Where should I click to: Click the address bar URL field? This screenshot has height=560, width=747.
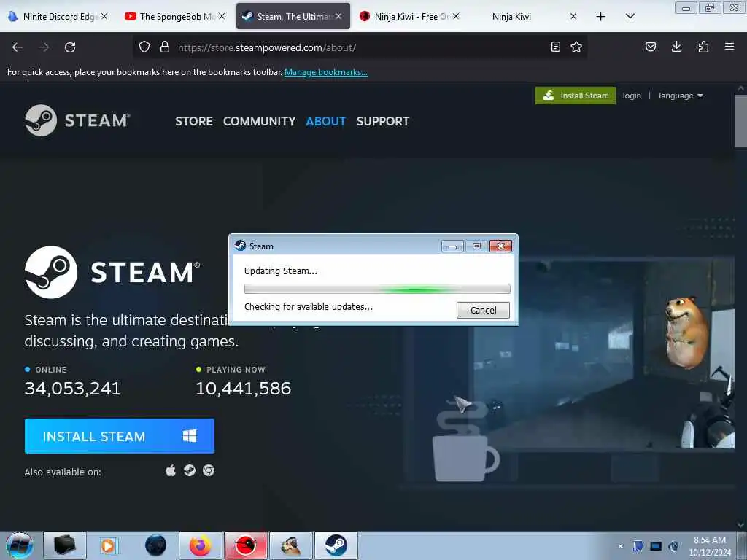(x=360, y=47)
